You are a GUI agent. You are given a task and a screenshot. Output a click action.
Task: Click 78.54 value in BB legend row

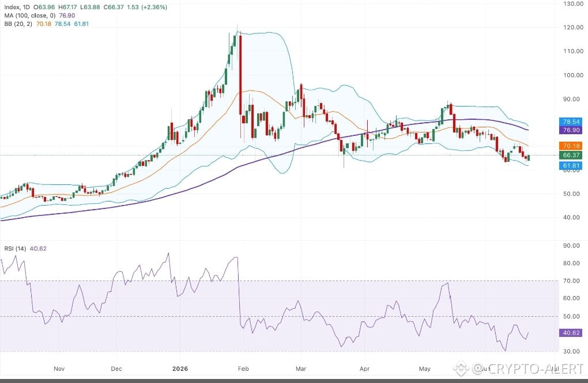click(x=62, y=24)
